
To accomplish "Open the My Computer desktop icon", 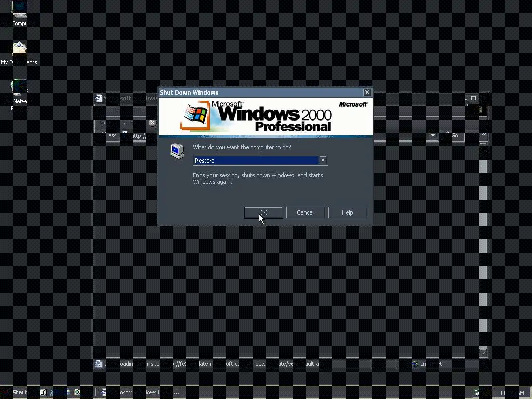I will click(x=19, y=14).
